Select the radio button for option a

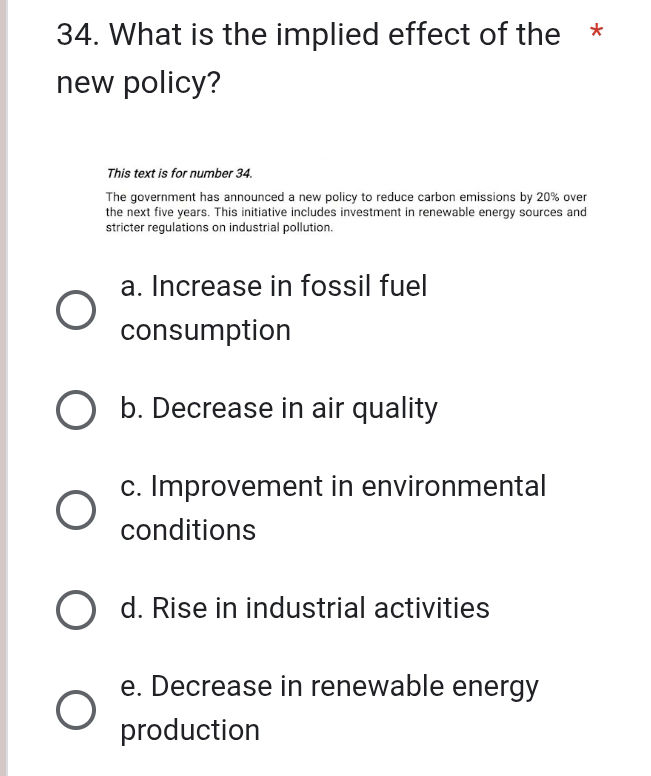point(76,310)
